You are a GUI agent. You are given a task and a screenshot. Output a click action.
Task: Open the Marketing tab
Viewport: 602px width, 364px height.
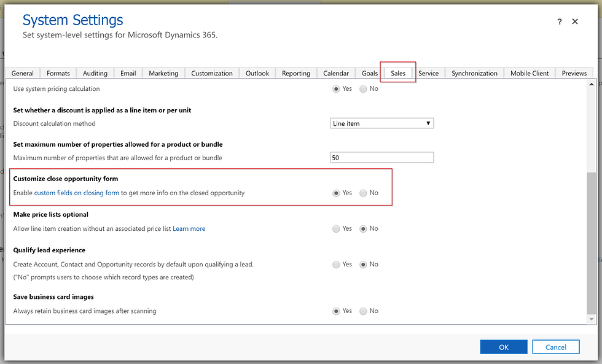click(163, 73)
